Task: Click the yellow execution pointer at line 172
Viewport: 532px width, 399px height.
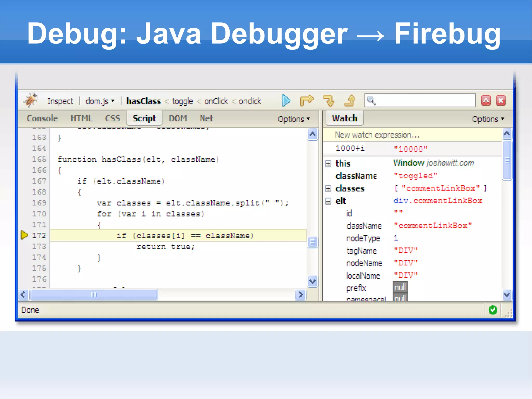Action: click(x=24, y=235)
